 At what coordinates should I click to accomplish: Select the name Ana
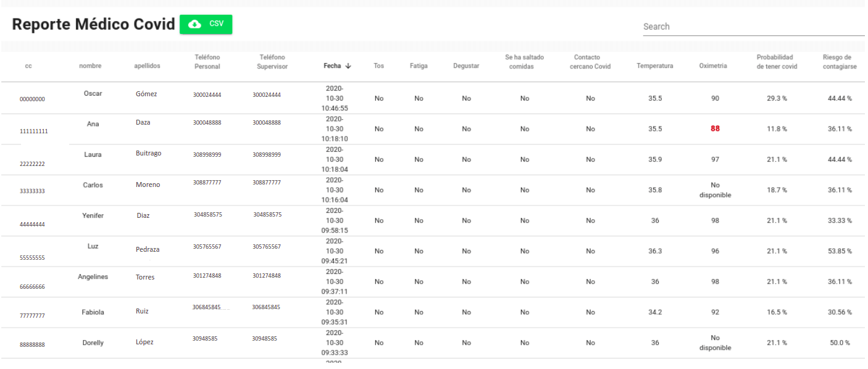point(93,124)
